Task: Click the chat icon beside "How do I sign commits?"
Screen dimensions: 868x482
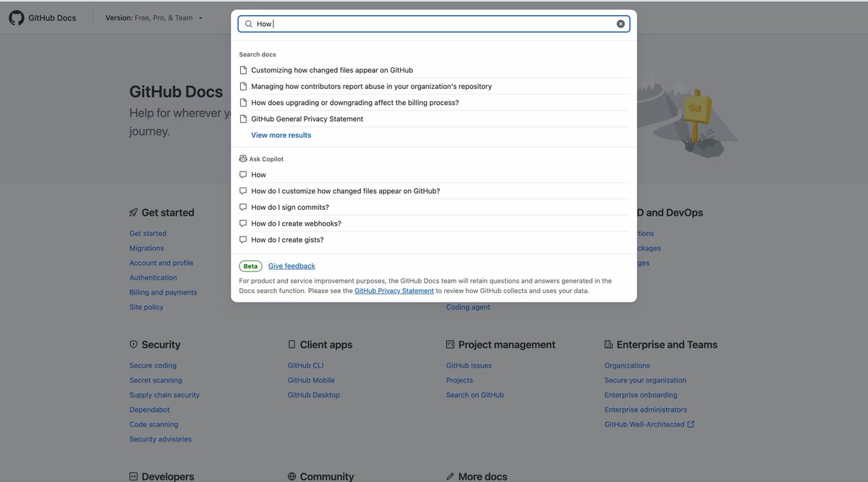Action: pyautogui.click(x=244, y=207)
